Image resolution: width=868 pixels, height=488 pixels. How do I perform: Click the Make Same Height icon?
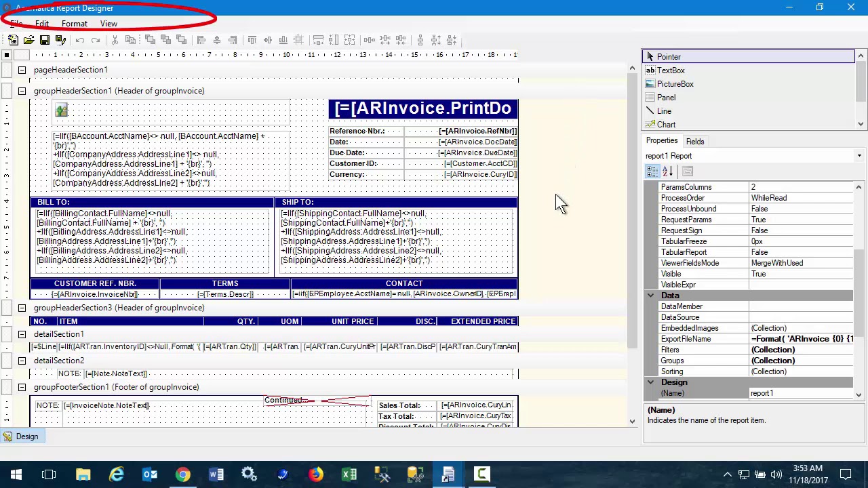click(x=334, y=40)
